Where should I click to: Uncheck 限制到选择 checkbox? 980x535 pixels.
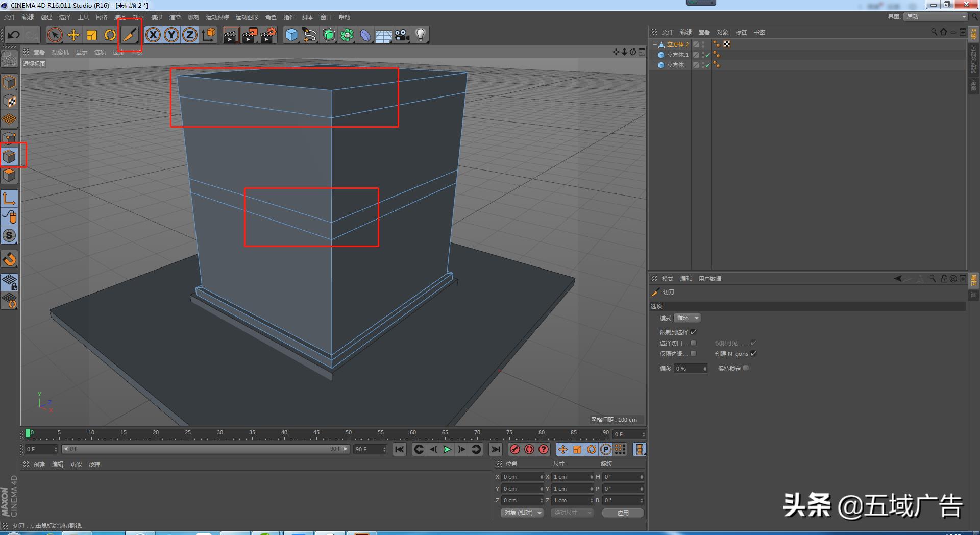click(x=694, y=332)
